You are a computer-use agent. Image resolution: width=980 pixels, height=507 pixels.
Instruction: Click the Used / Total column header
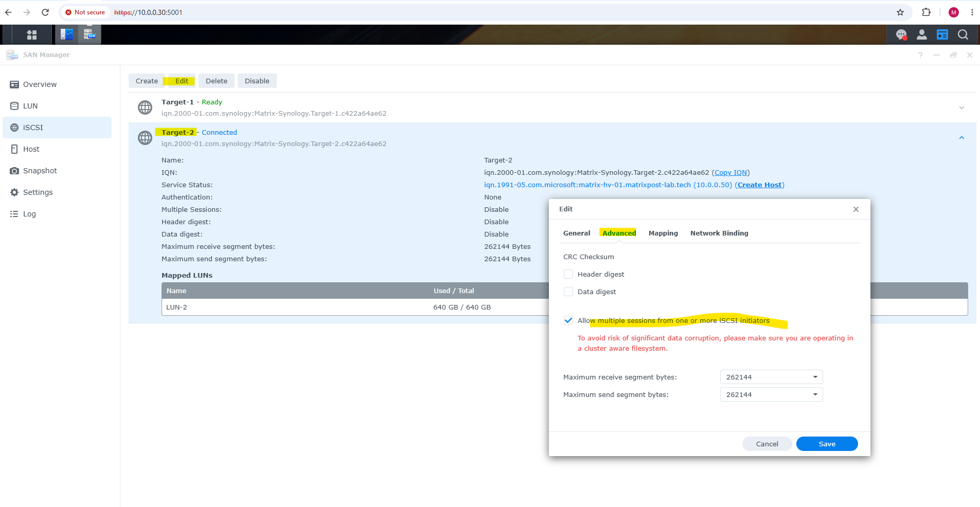(x=454, y=291)
